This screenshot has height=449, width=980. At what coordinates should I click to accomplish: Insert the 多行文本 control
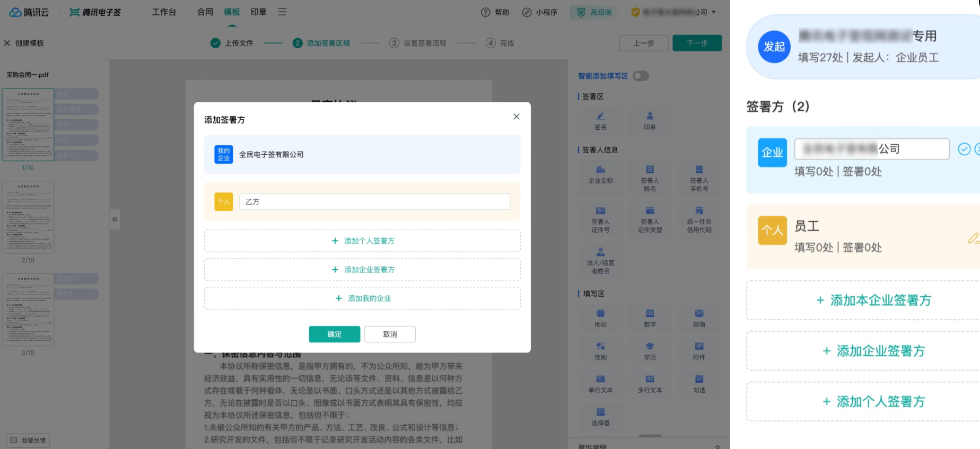pos(650,384)
